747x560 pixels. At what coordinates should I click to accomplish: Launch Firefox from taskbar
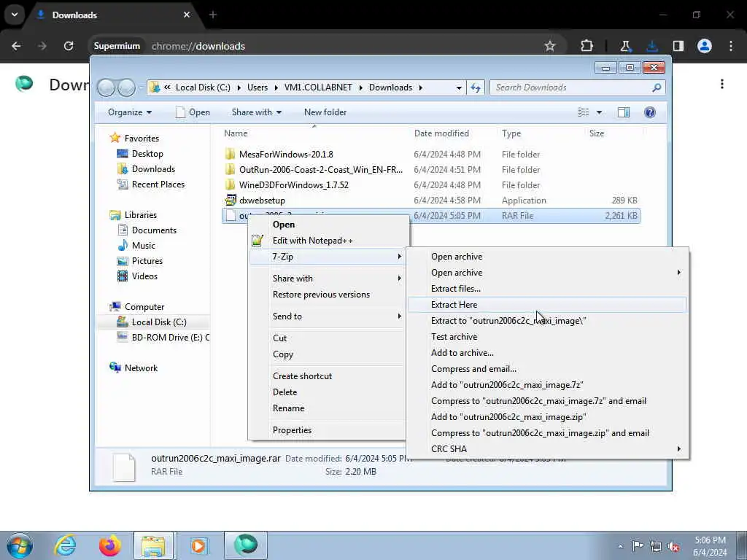pos(109,545)
